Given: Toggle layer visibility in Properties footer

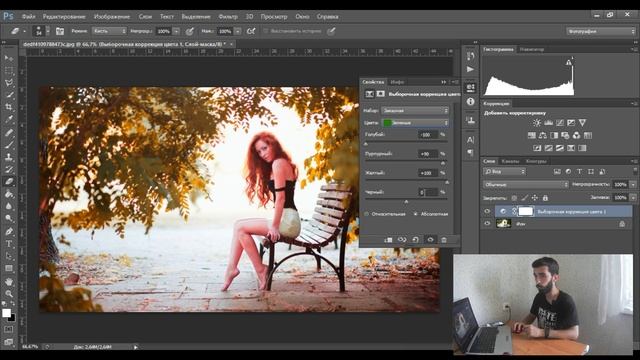Looking at the screenshot, I should 430,240.
